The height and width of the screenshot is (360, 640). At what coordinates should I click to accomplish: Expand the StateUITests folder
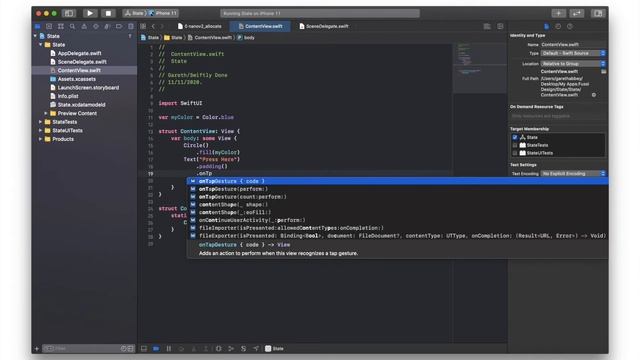41,131
